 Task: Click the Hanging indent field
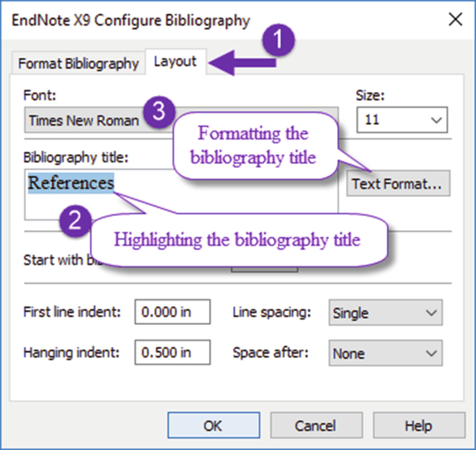click(172, 353)
